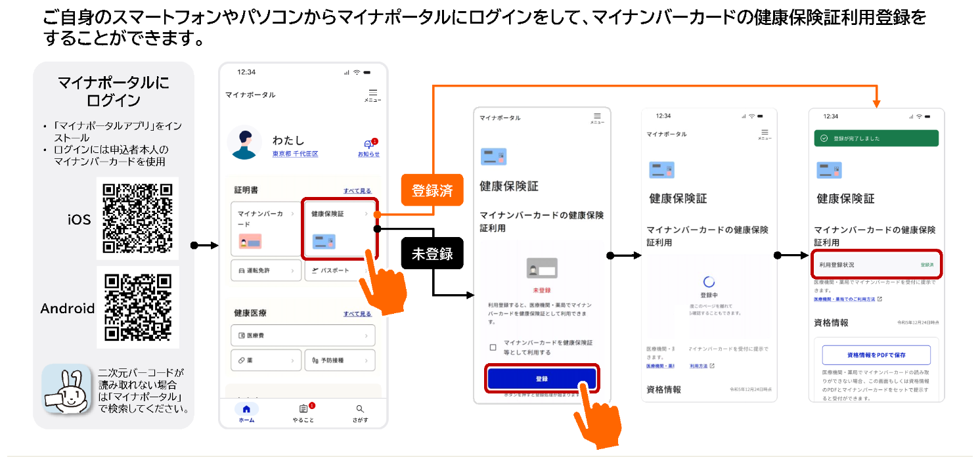Click the chevron on the 予防接種 item

[367, 360]
